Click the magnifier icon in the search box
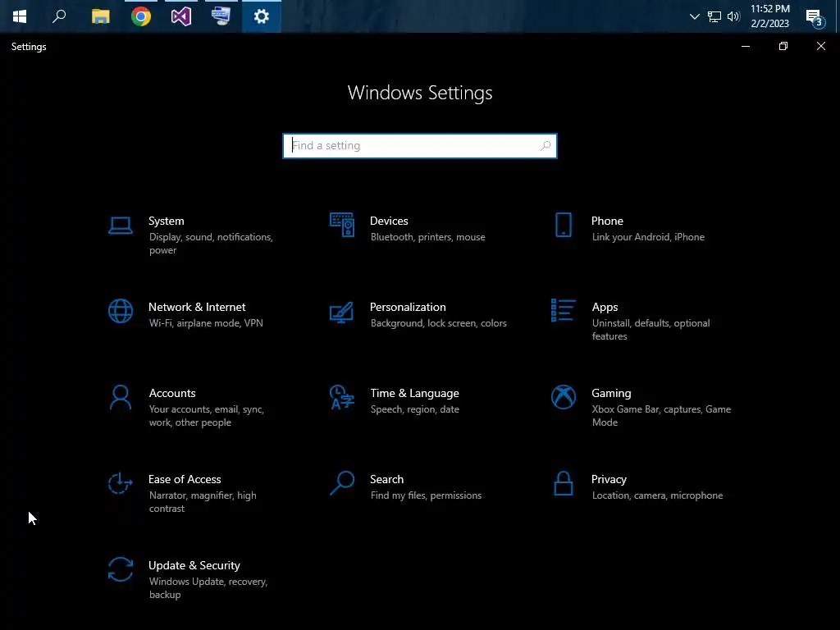Viewport: 840px width, 630px height. [546, 146]
